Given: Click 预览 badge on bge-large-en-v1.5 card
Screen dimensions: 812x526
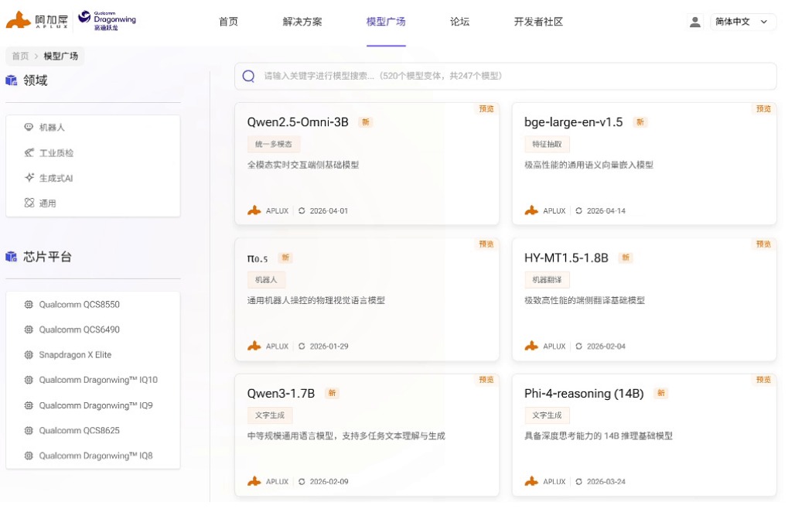Looking at the screenshot, I should click(x=763, y=109).
